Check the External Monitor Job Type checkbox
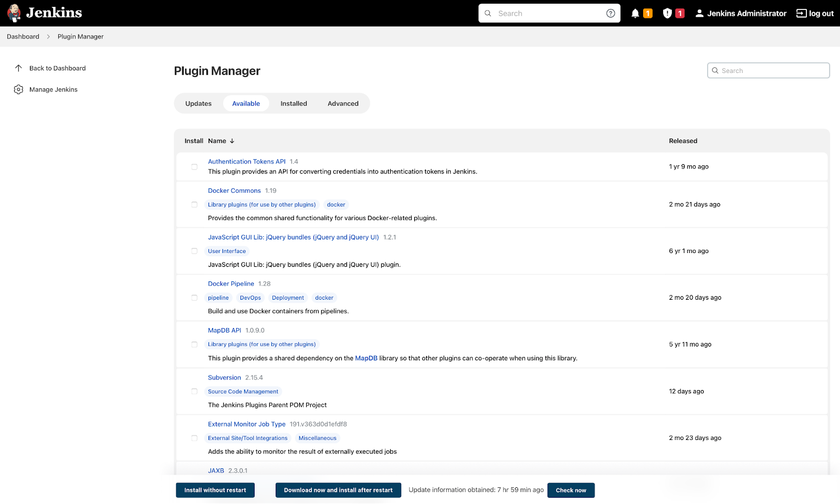This screenshot has width=840, height=504. [x=194, y=438]
